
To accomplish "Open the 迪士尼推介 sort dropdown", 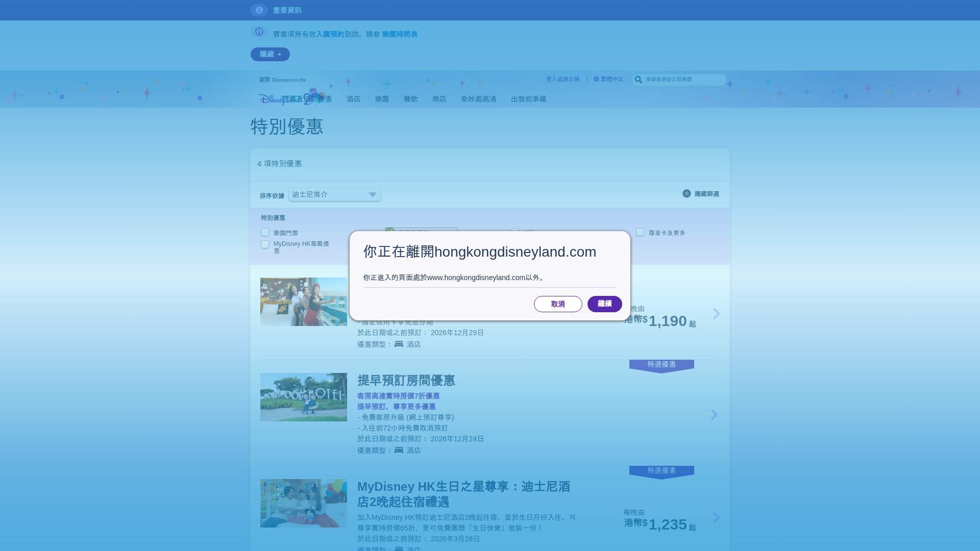I will click(335, 194).
